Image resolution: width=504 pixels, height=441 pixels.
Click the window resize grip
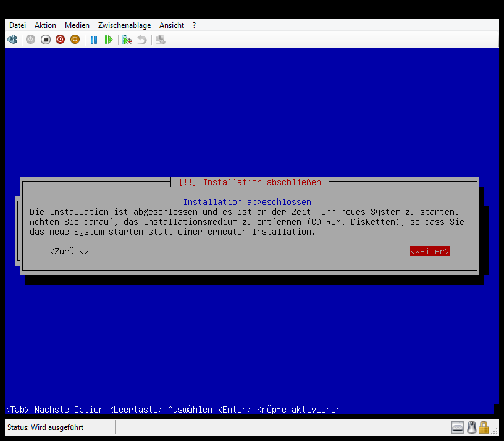[494, 431]
